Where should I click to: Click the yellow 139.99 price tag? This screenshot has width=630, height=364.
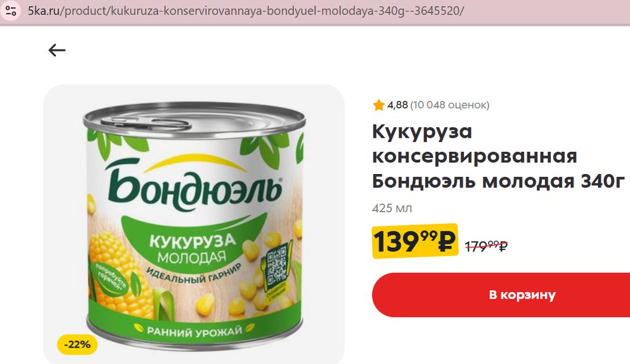(x=415, y=241)
